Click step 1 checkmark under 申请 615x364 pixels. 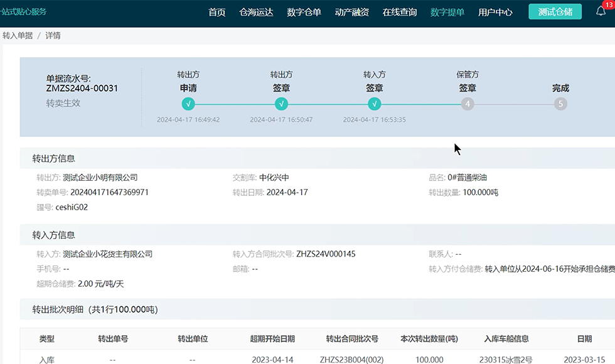click(x=188, y=104)
